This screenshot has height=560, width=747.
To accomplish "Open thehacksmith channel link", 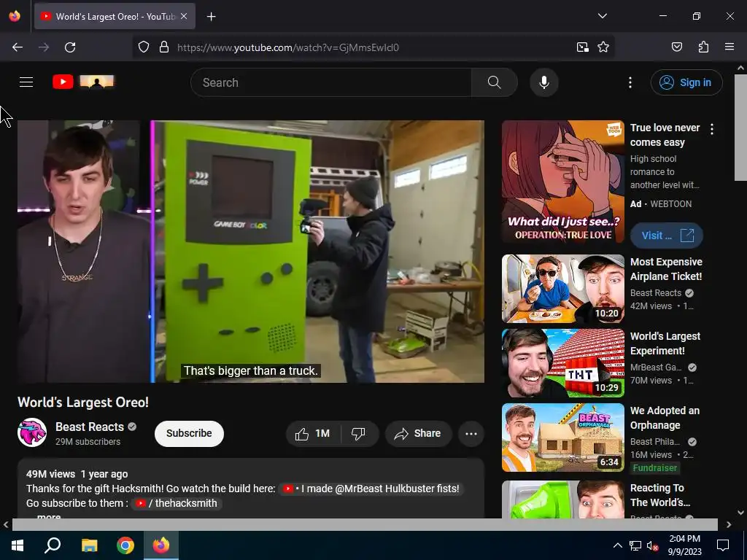I will click(x=177, y=503).
